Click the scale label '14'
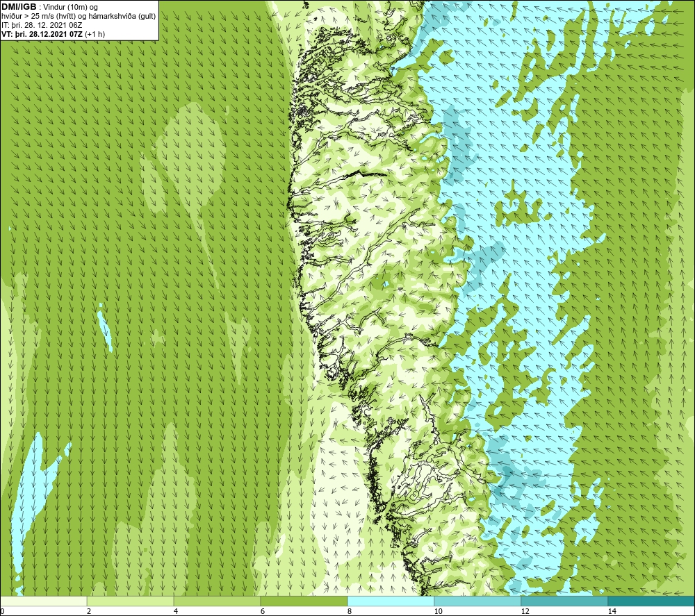This screenshot has height=616, width=695. [x=612, y=611]
